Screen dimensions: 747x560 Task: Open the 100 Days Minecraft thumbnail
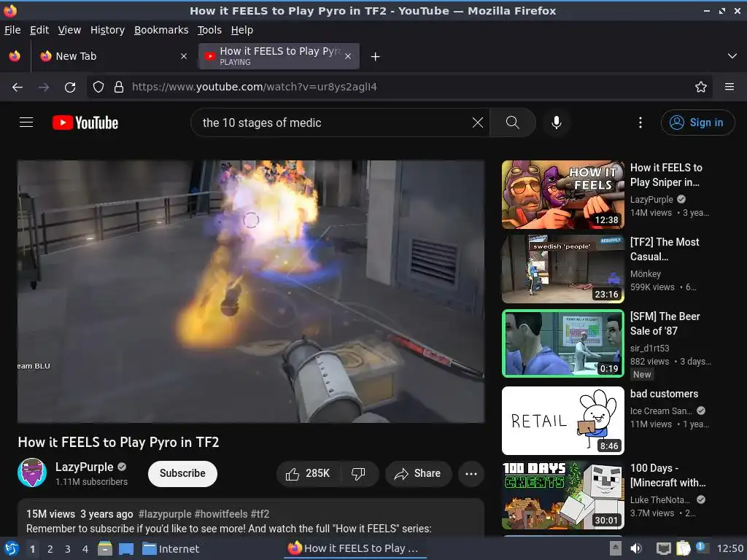[563, 495]
